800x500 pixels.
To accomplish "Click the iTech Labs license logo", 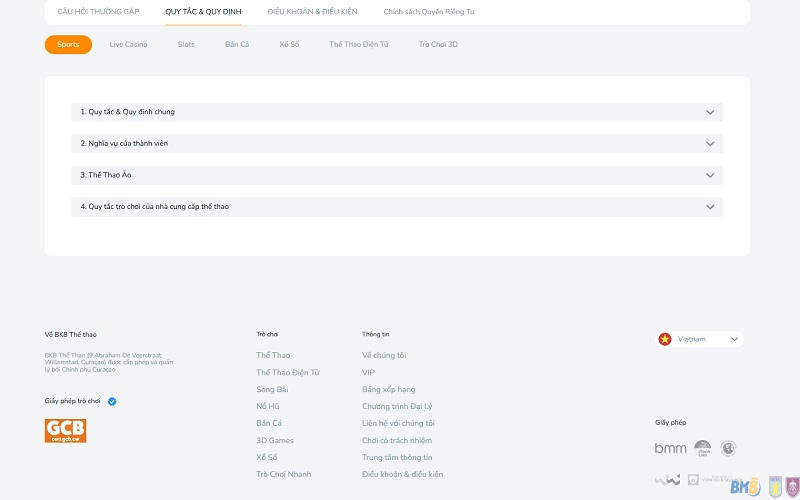I will tap(703, 448).
